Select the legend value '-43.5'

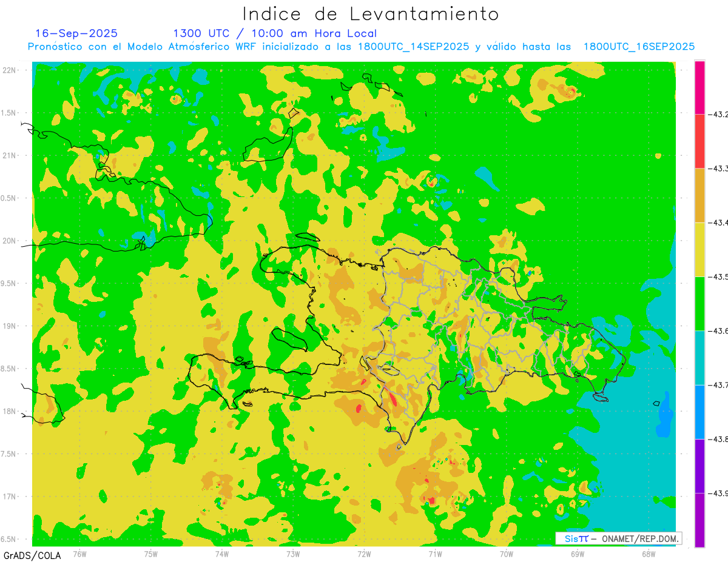click(x=719, y=276)
